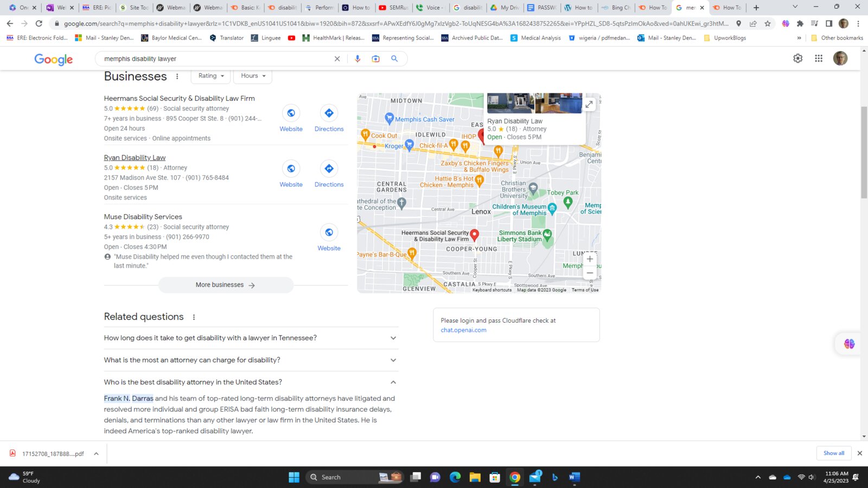868x488 pixels.
Task: Switch to the Bing Chat tab
Action: (x=616, y=8)
